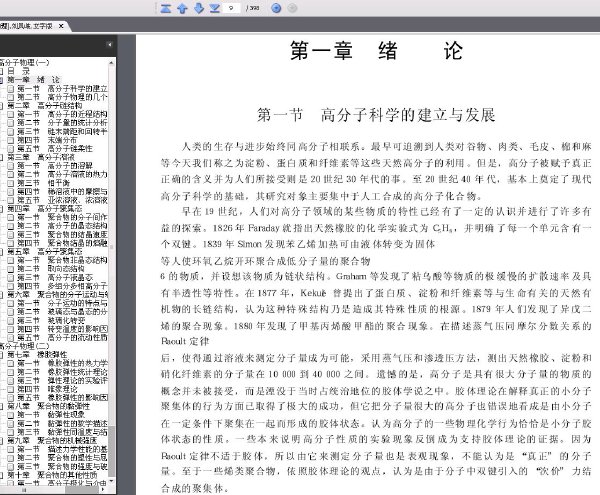The image size is (600, 495).
Task: Open bookmark 橡胶弹性的热力学
Action: coord(77,363)
